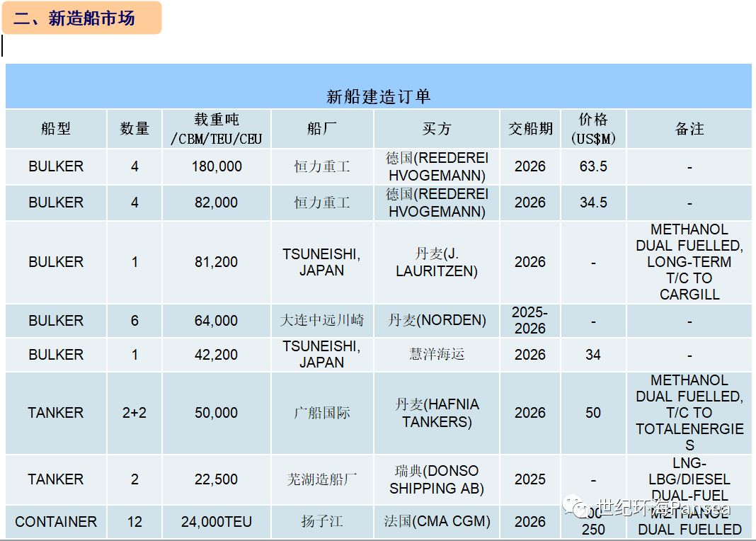This screenshot has width=756, height=541.
Task: Click the "22,500" tonnage cell
Action: (x=217, y=479)
